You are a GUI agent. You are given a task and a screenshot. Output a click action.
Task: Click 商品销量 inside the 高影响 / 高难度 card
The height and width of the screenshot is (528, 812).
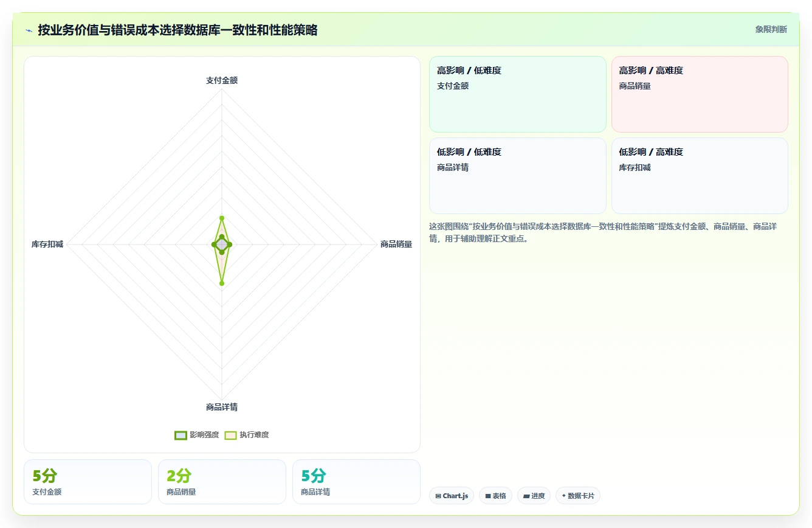[x=635, y=86]
